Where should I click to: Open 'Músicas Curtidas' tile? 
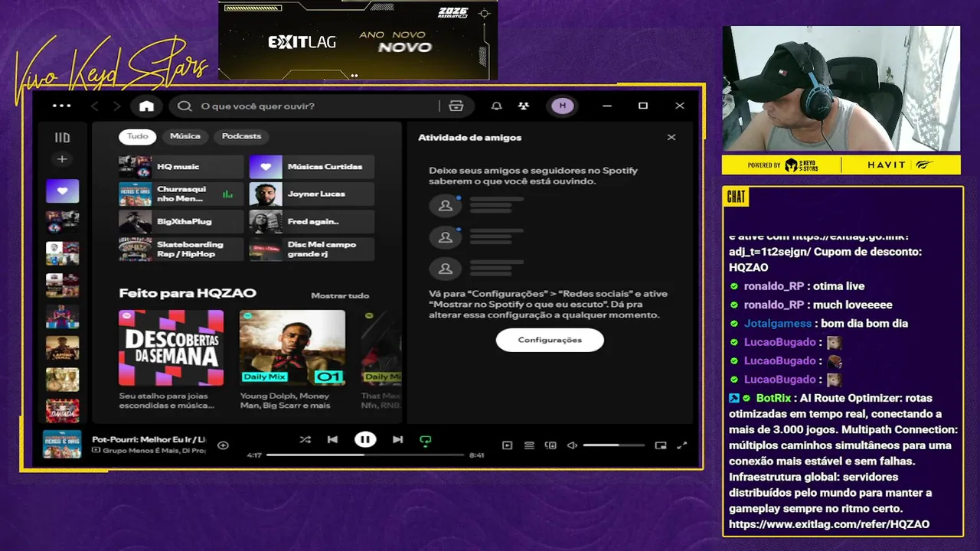[312, 167]
